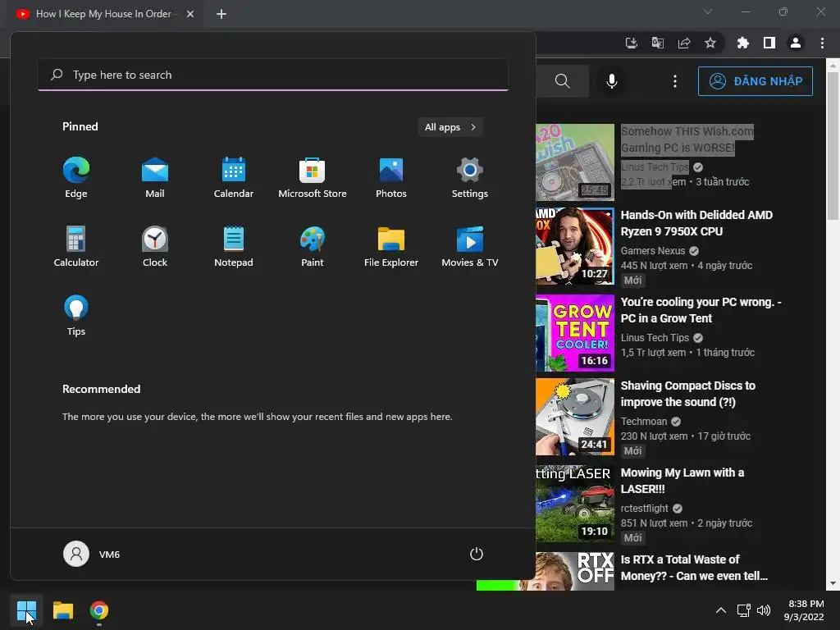Close the YouTube browser tab
This screenshot has width=840, height=630.
coord(190,14)
